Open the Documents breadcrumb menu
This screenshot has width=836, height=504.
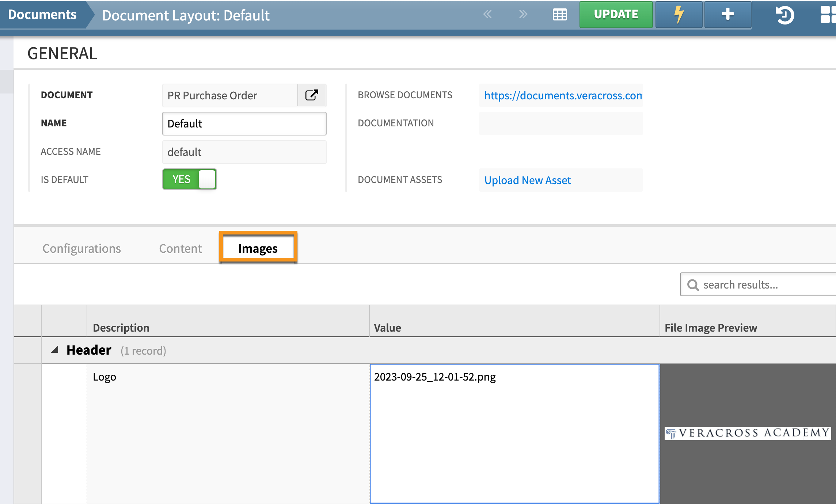pyautogui.click(x=41, y=15)
